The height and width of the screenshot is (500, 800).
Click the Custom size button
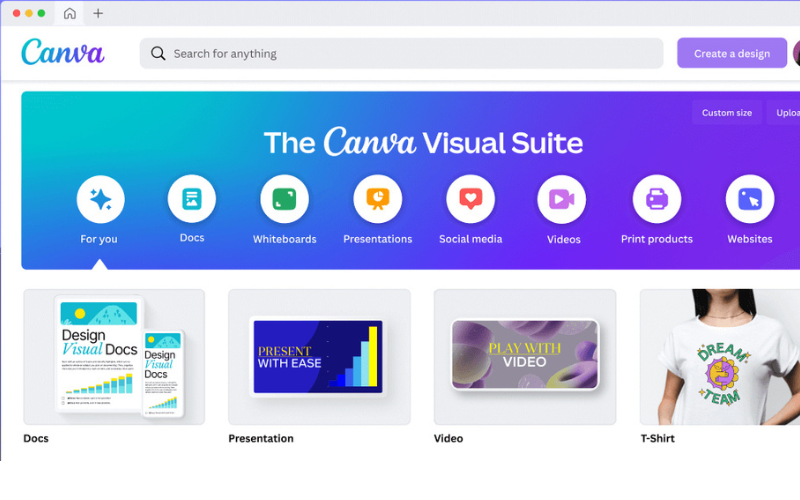point(726,113)
